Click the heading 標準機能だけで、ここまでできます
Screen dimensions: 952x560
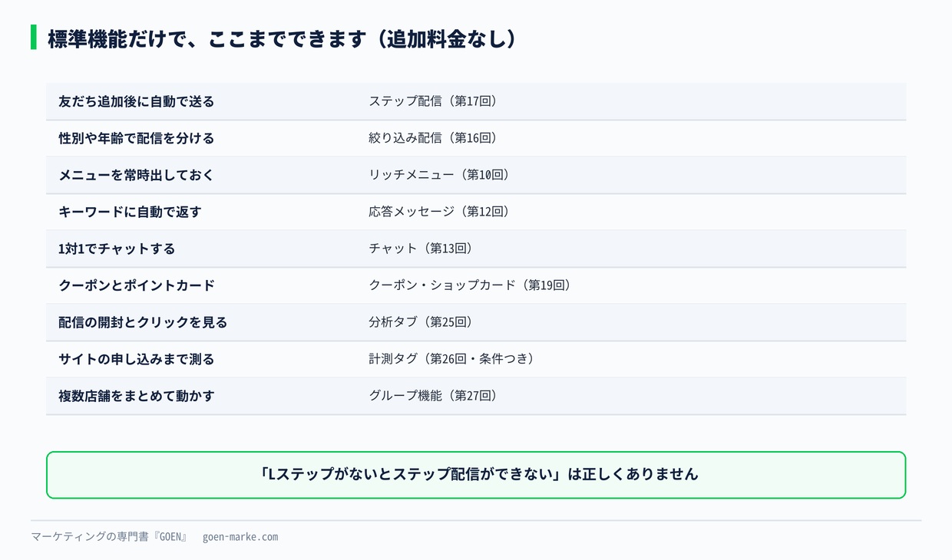[282, 38]
